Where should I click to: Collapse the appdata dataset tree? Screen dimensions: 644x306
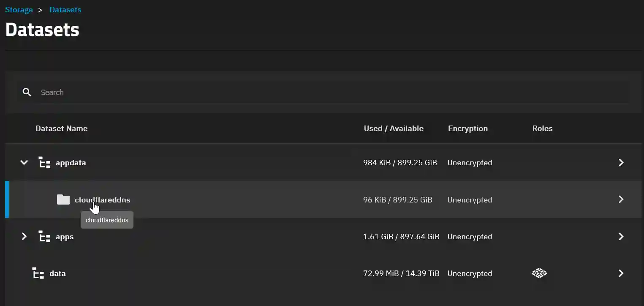pyautogui.click(x=24, y=162)
